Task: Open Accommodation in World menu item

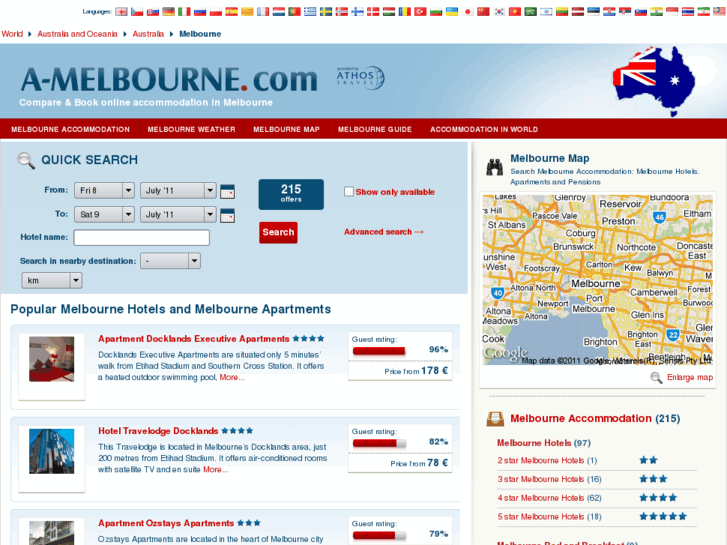Action: pos(484,129)
